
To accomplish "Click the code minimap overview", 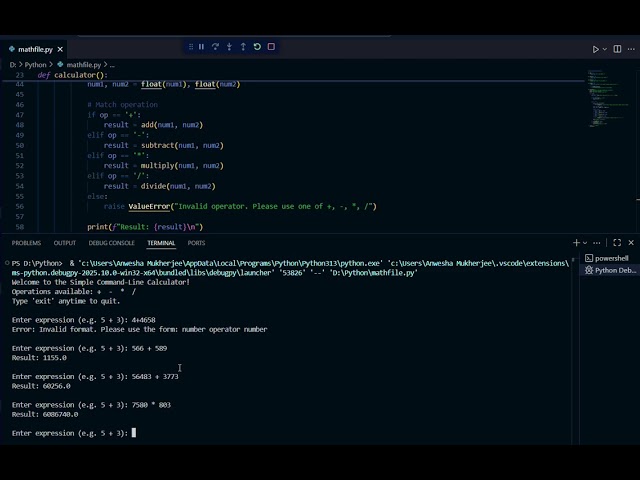I will 610,98.
